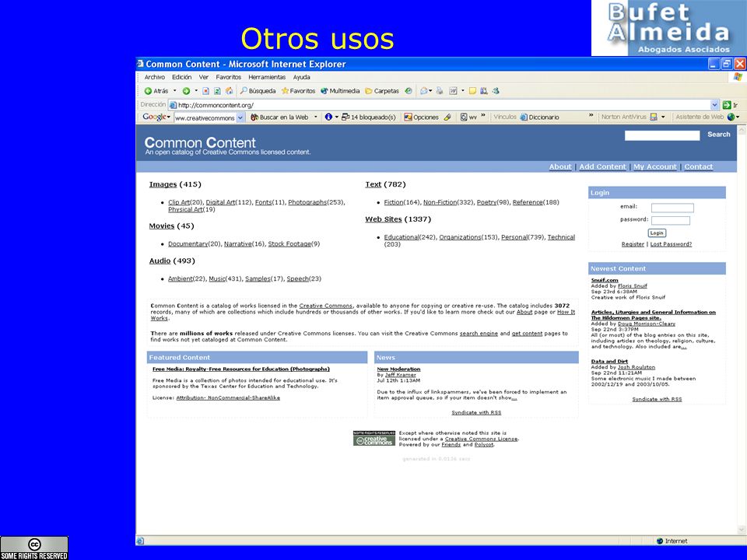Click Buscar en la Web on Google toolbar

(x=279, y=117)
